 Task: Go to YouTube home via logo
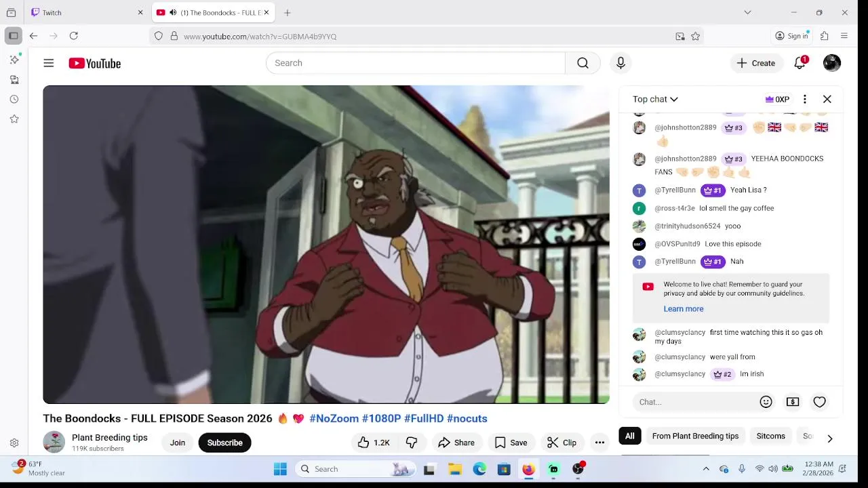click(94, 63)
